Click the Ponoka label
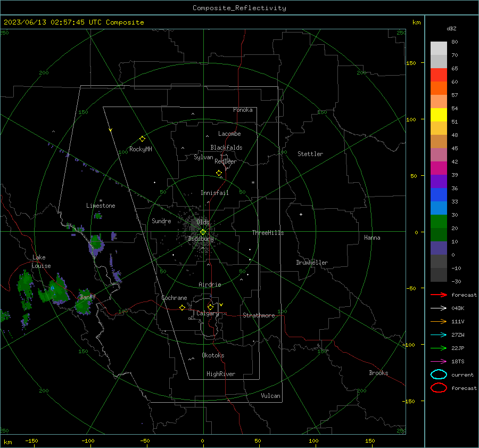The image size is (479, 448). click(243, 110)
